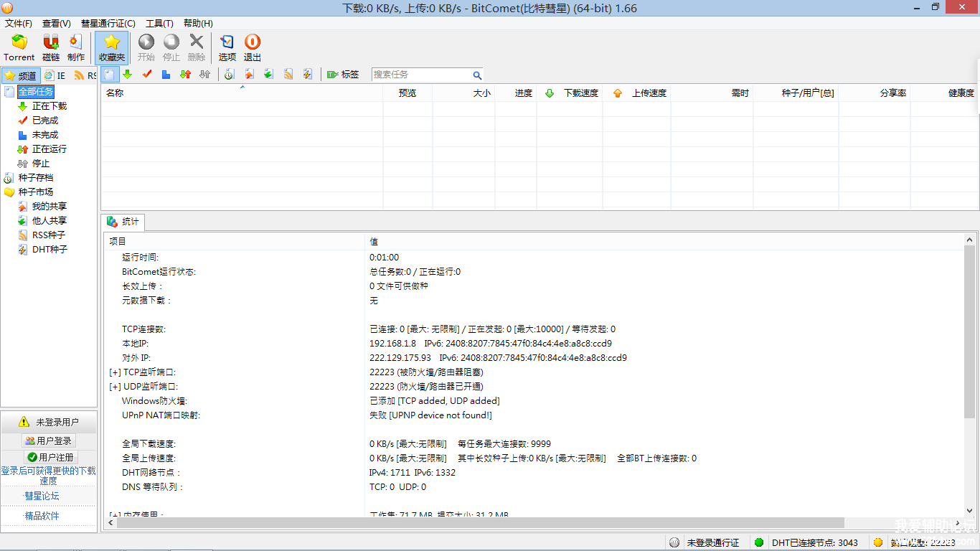This screenshot has height=551, width=980.
Task: Sort by the 上传速度 column header
Action: pos(637,93)
